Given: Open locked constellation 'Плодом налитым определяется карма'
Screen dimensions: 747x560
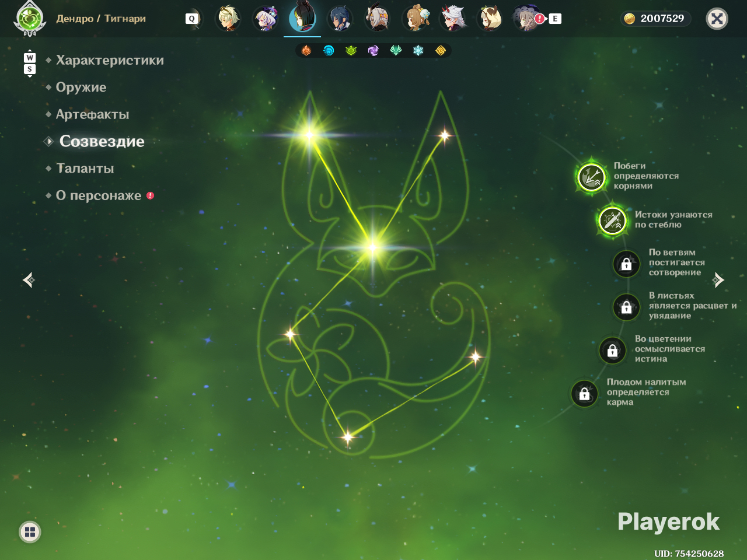Looking at the screenshot, I should (584, 394).
